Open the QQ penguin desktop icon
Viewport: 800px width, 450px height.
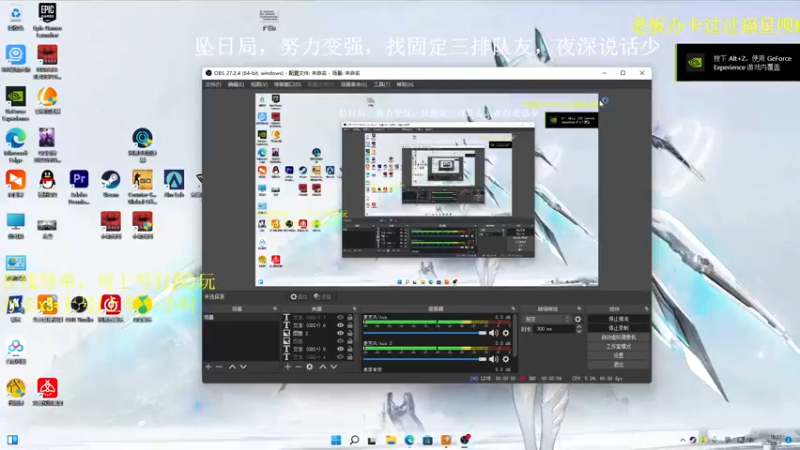point(47,184)
